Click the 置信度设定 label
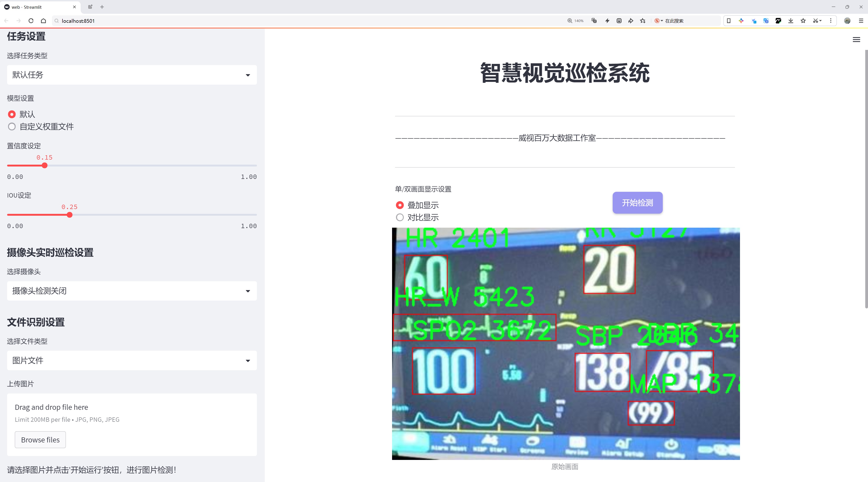Screen dimensions: 868x482 [24, 146]
